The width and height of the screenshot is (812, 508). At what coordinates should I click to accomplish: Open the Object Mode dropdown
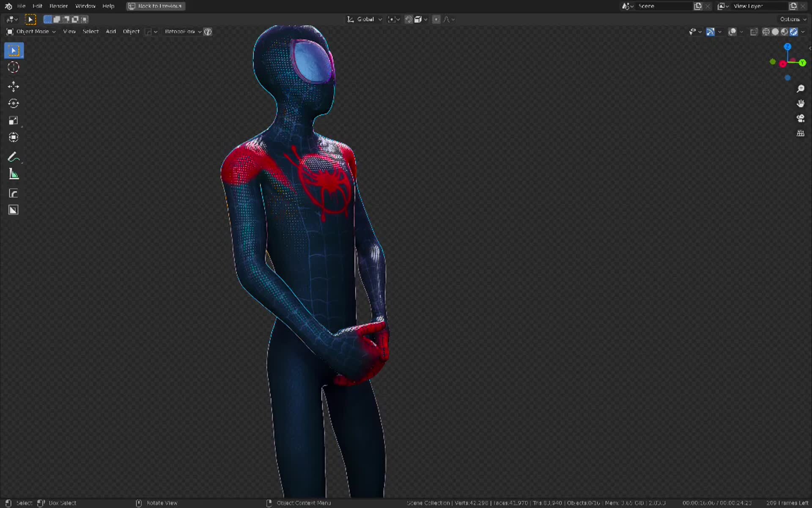[x=34, y=31]
